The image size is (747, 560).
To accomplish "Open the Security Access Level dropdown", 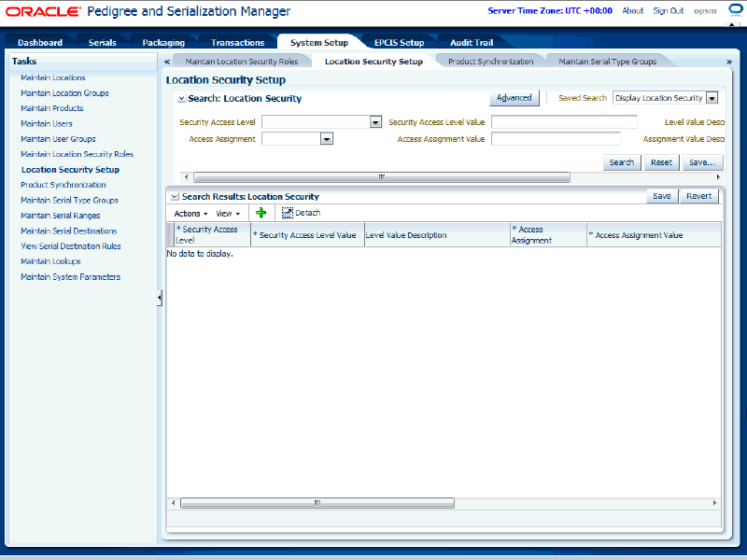I will point(375,122).
